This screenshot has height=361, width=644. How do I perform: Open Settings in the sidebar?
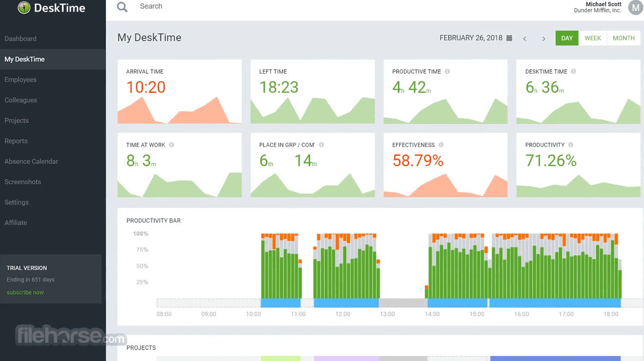click(17, 202)
